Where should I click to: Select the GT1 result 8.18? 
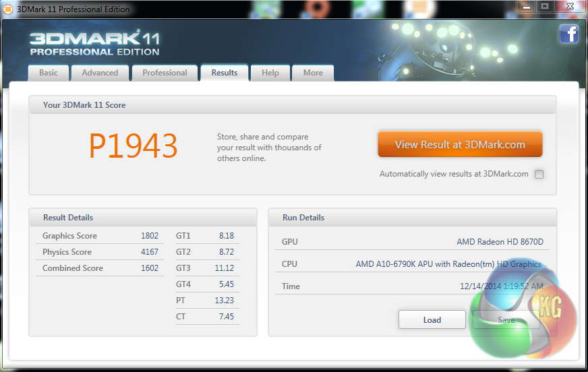pos(227,236)
